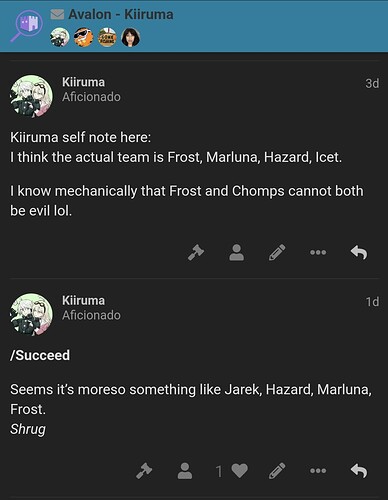Edit the first post with pencil icon
This screenshot has width=388, height=500.
pyautogui.click(x=277, y=252)
